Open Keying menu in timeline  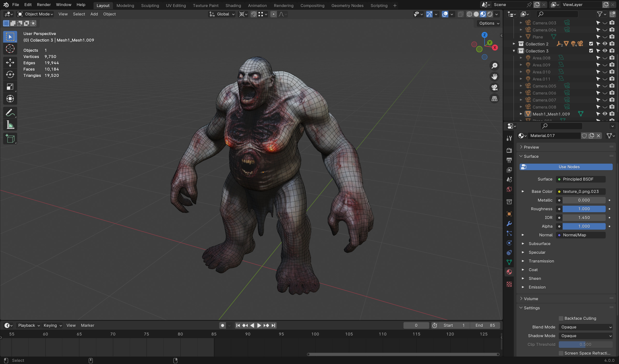[x=52, y=325]
